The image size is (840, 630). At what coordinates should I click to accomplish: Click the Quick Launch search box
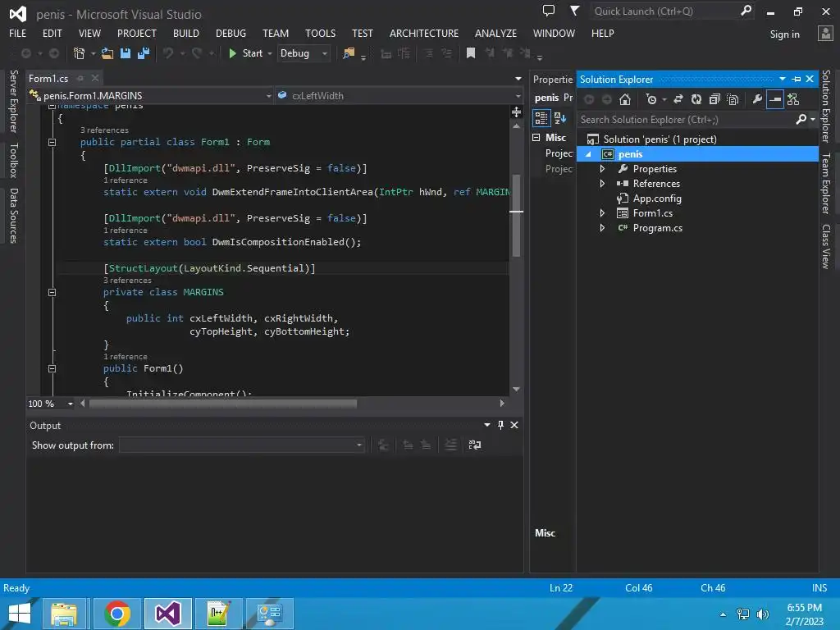[664, 11]
